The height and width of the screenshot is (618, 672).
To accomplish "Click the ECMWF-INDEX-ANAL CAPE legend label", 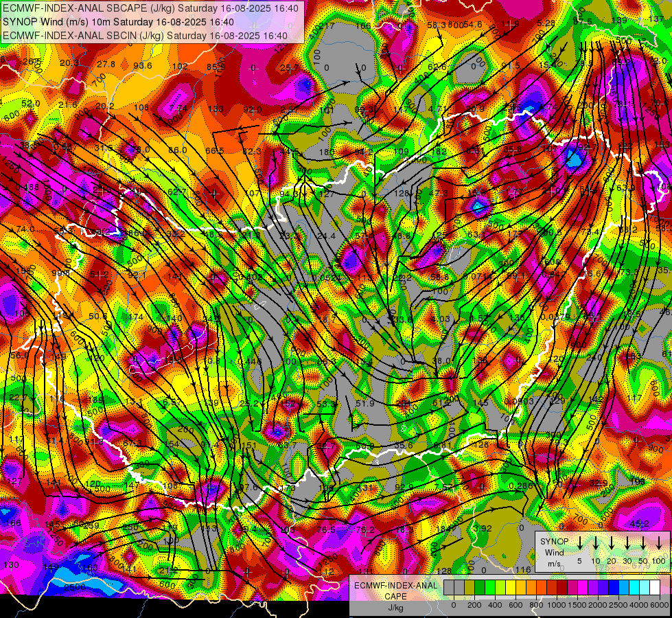I will click(395, 596).
